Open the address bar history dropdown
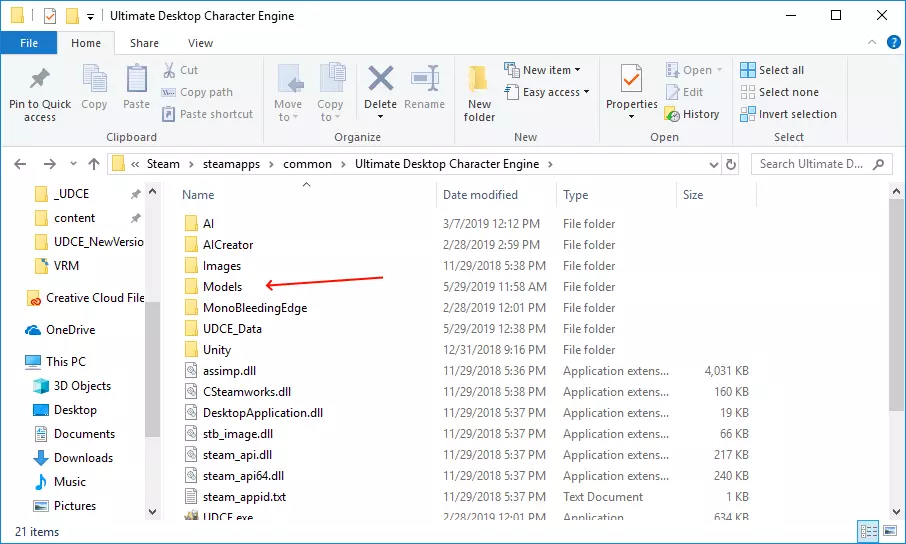 (x=714, y=165)
